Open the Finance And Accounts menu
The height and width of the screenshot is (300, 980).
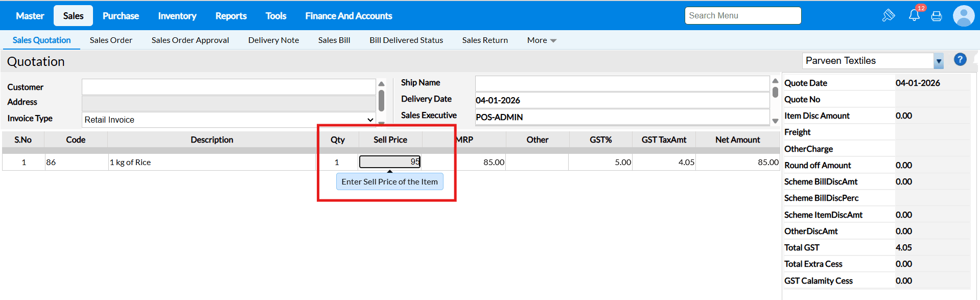pos(348,16)
